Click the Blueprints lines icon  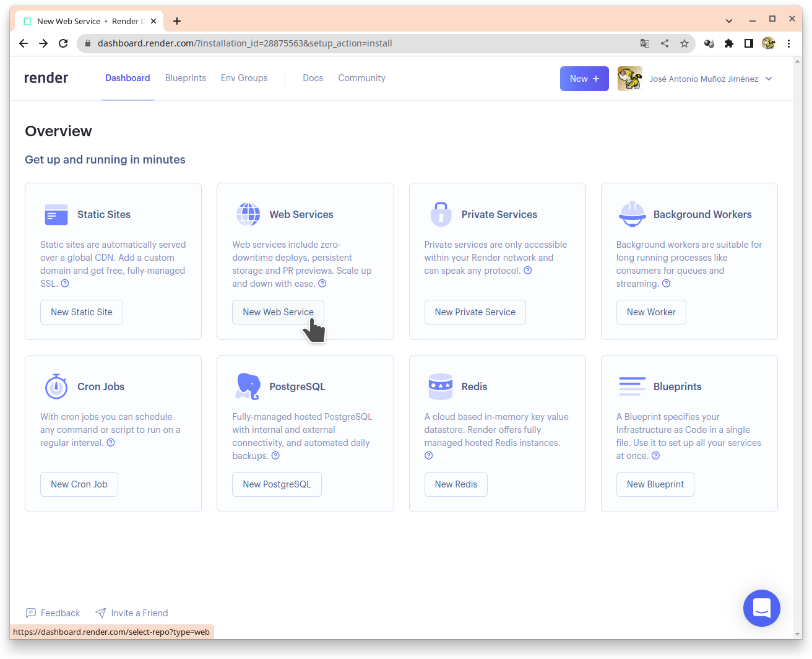(x=633, y=386)
